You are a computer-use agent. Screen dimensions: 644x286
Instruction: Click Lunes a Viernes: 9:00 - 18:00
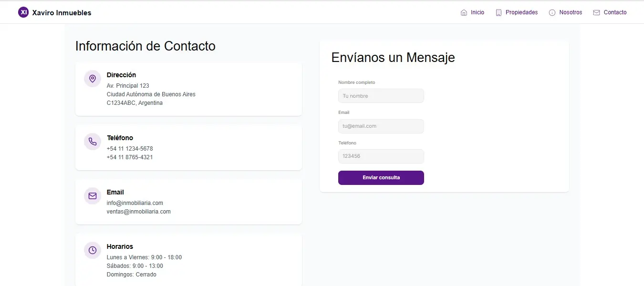[x=144, y=257]
